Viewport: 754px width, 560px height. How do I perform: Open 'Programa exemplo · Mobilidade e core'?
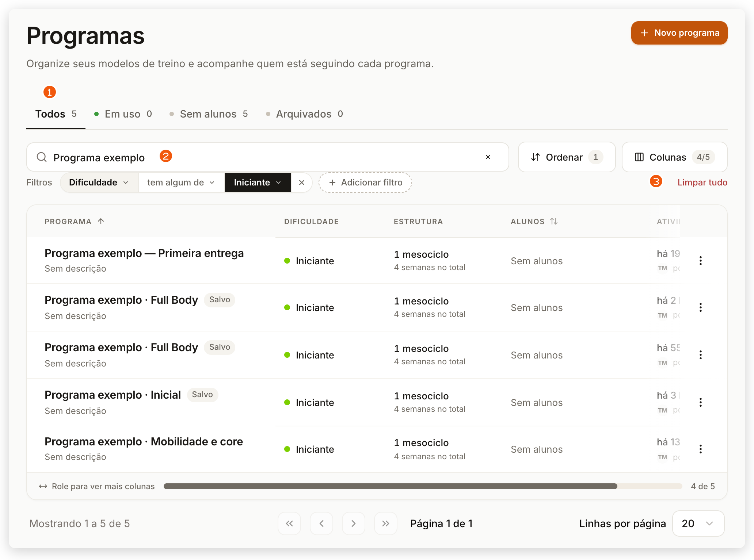click(144, 441)
